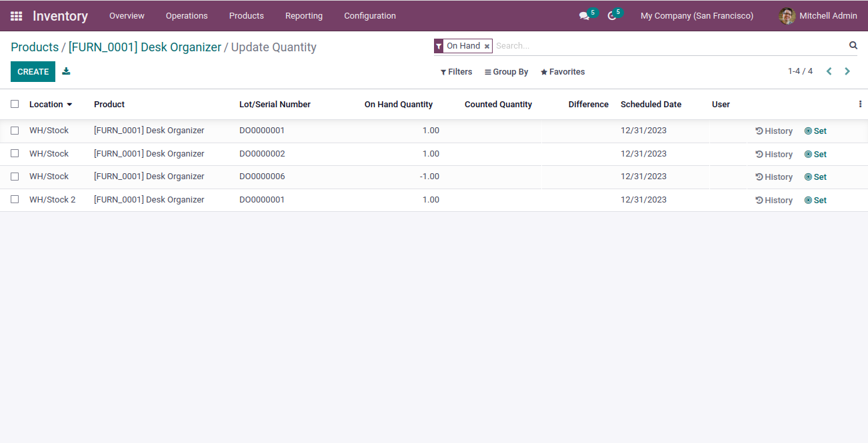Select checkbox for WH/Stock 2 row
The image size is (868, 443).
click(15, 199)
